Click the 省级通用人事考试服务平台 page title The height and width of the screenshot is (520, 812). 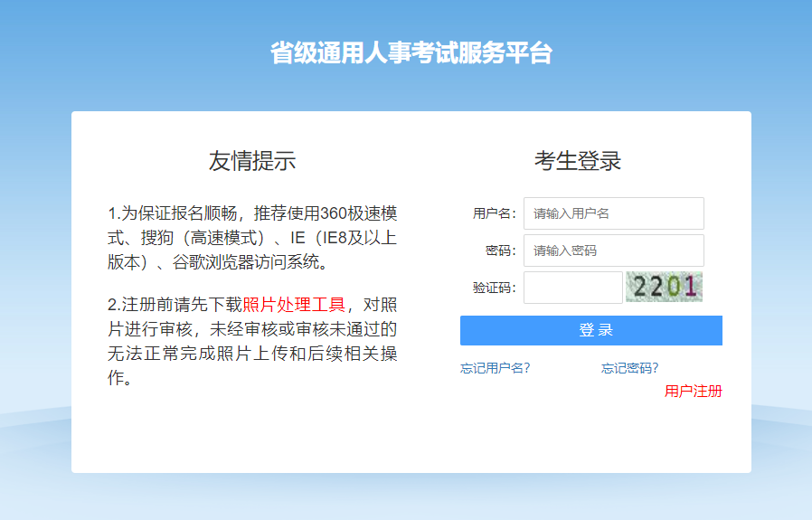[411, 52]
